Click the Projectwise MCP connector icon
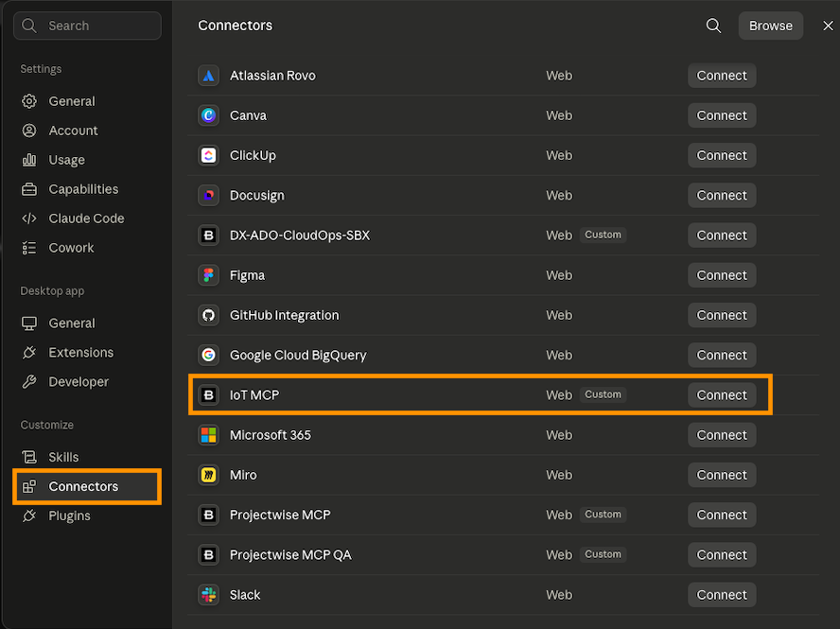Viewport: 840px width, 629px height. pos(208,515)
